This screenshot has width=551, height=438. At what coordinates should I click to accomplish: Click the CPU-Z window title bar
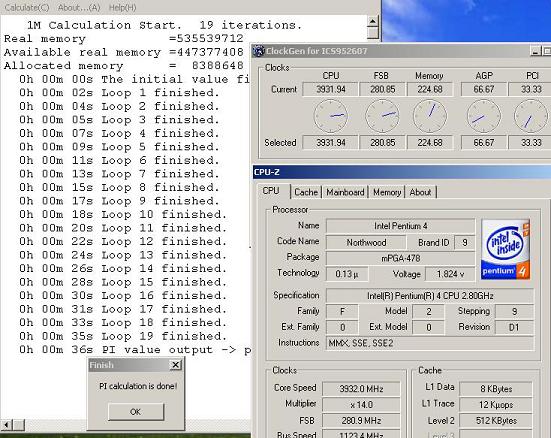(x=402, y=172)
